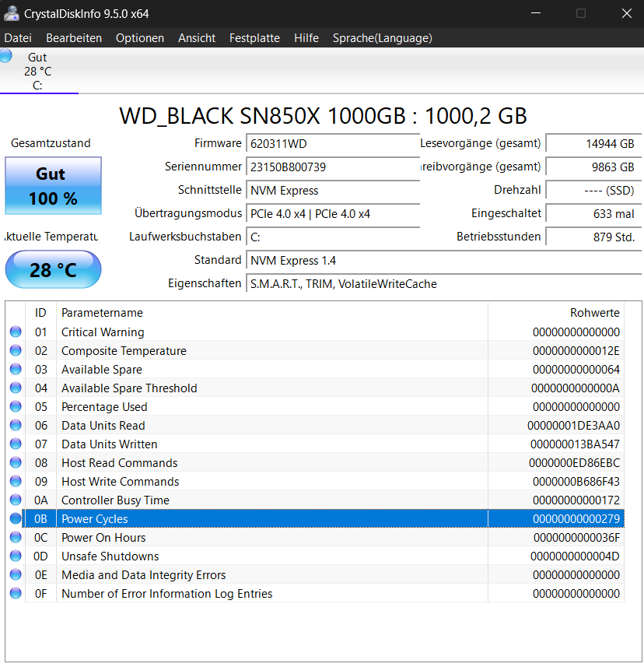Click the Seriennummer field 23150B800739

[333, 167]
